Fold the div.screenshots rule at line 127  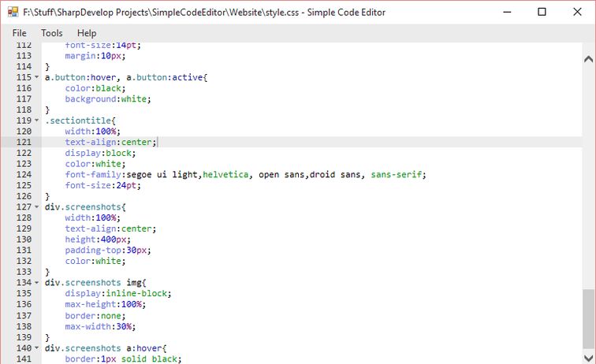coord(37,207)
